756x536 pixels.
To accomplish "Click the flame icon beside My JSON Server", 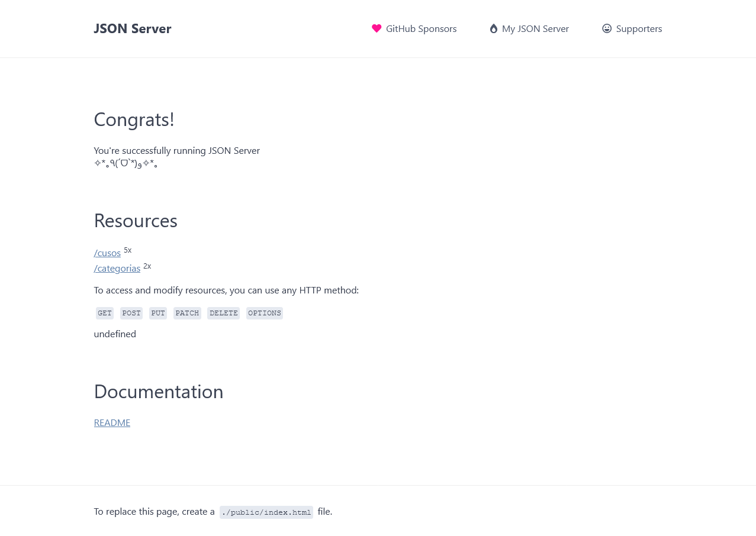I will click(x=494, y=28).
